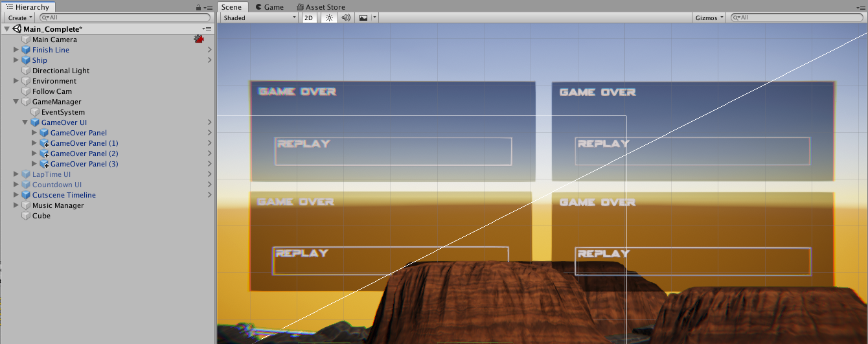The image size is (868, 344).
Task: Open GameOver UI prefab via right chevron
Action: pyautogui.click(x=209, y=122)
